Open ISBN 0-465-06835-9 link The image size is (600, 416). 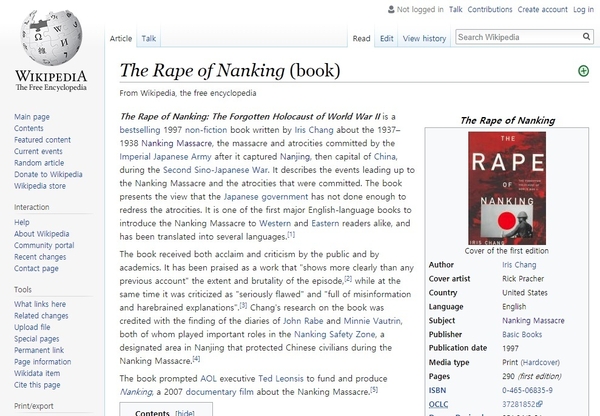(527, 390)
